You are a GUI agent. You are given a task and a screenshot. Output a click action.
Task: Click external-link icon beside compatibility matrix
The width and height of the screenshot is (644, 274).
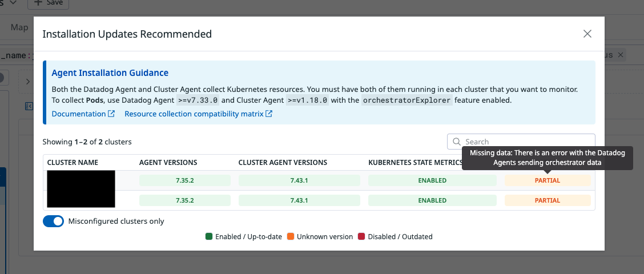point(269,114)
